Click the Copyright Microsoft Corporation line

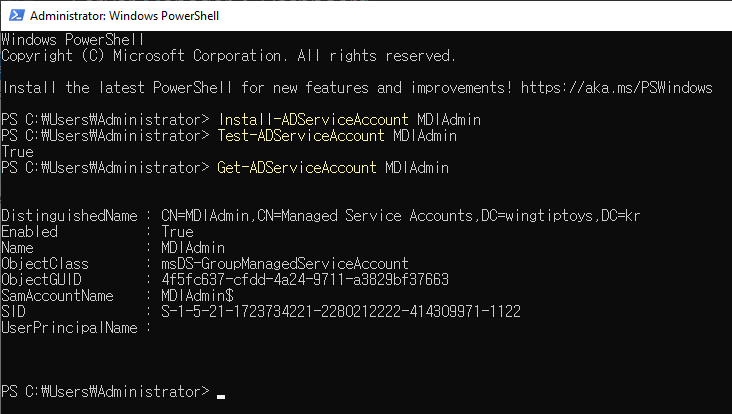(x=228, y=56)
